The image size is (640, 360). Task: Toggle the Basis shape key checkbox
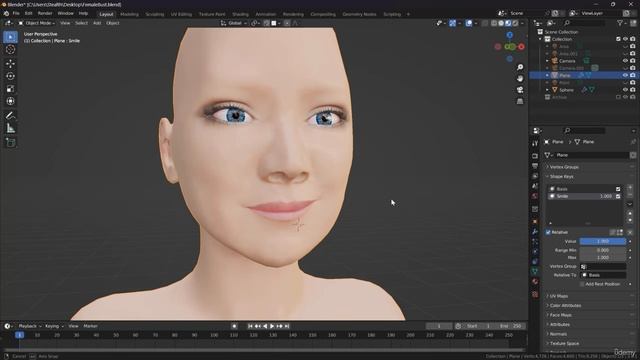pyautogui.click(x=618, y=189)
